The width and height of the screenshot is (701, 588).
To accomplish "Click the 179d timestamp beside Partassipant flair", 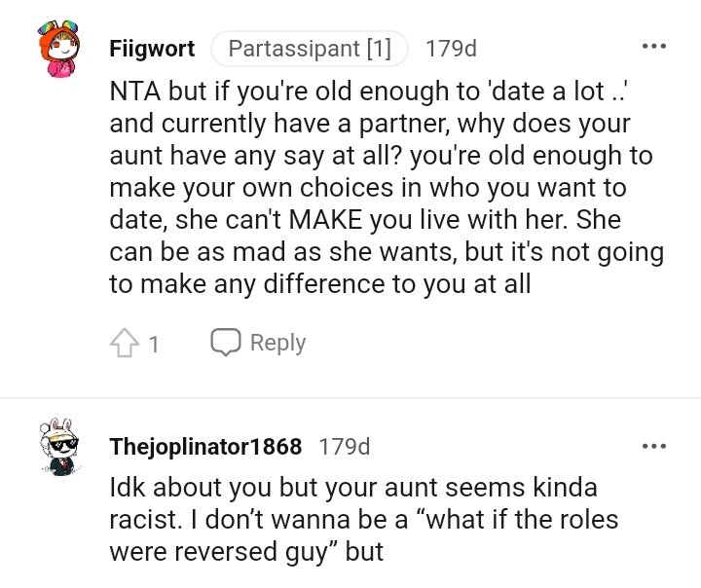I will point(452,48).
